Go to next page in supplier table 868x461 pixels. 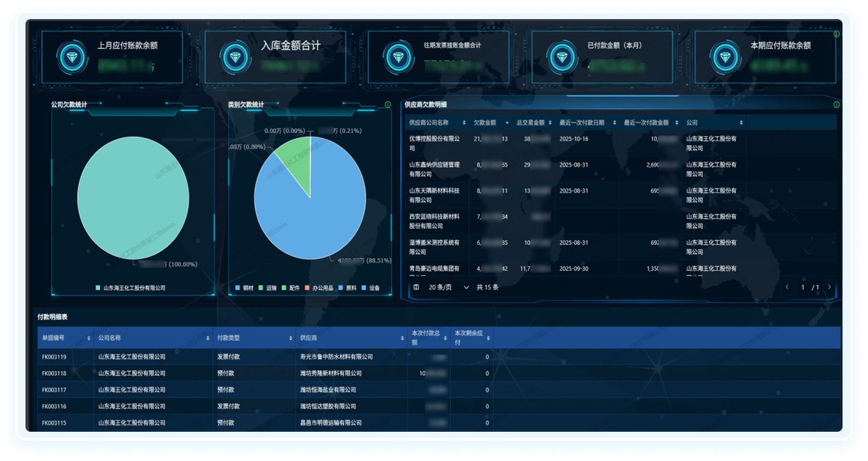tap(829, 287)
